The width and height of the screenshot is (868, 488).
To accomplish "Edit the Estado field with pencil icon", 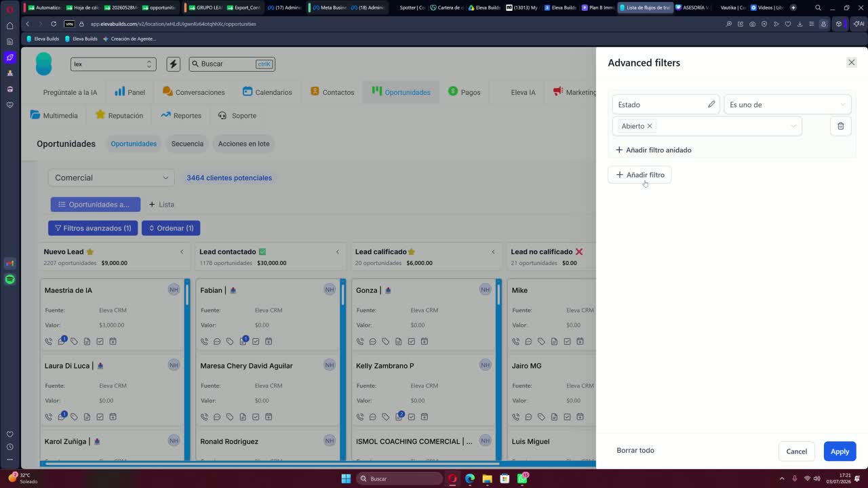I will pos(711,104).
